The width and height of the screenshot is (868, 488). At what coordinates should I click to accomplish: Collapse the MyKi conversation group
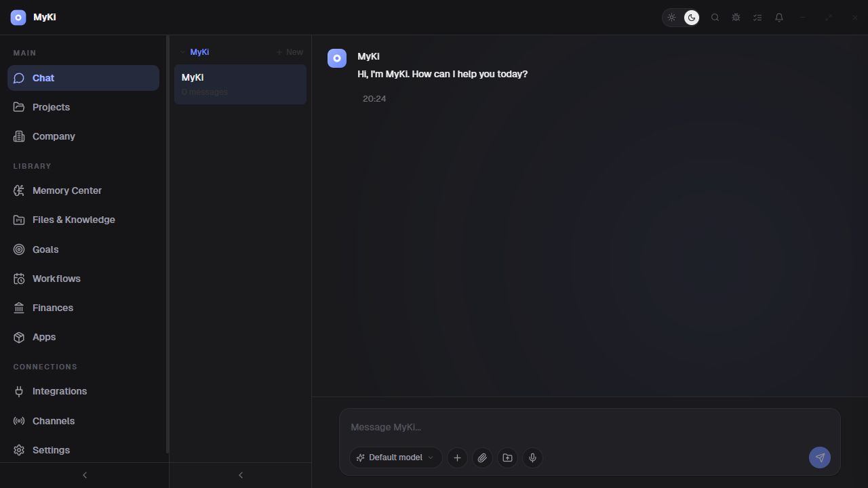tap(195, 52)
